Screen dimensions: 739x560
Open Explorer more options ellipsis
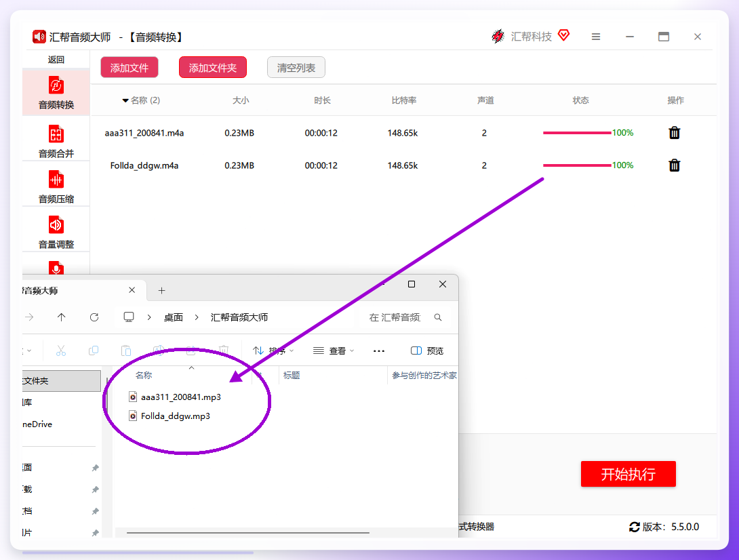click(379, 351)
